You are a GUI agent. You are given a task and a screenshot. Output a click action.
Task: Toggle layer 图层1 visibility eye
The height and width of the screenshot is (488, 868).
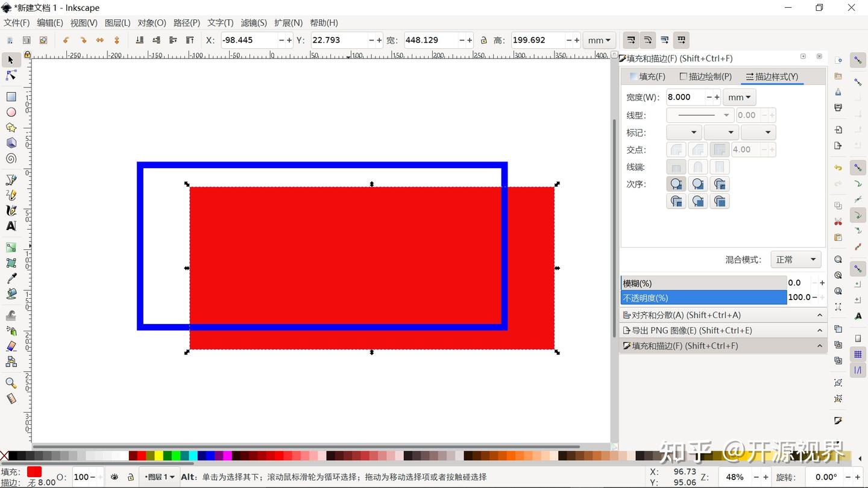tap(115, 477)
